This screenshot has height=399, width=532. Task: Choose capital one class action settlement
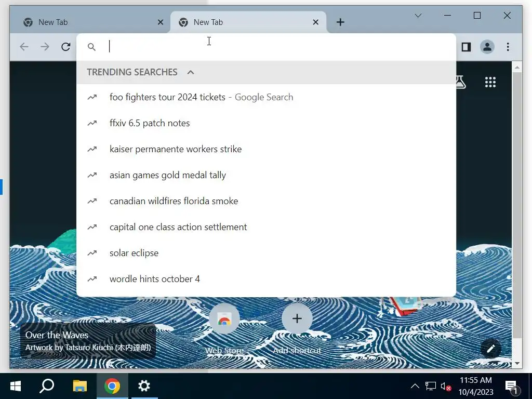(266, 227)
